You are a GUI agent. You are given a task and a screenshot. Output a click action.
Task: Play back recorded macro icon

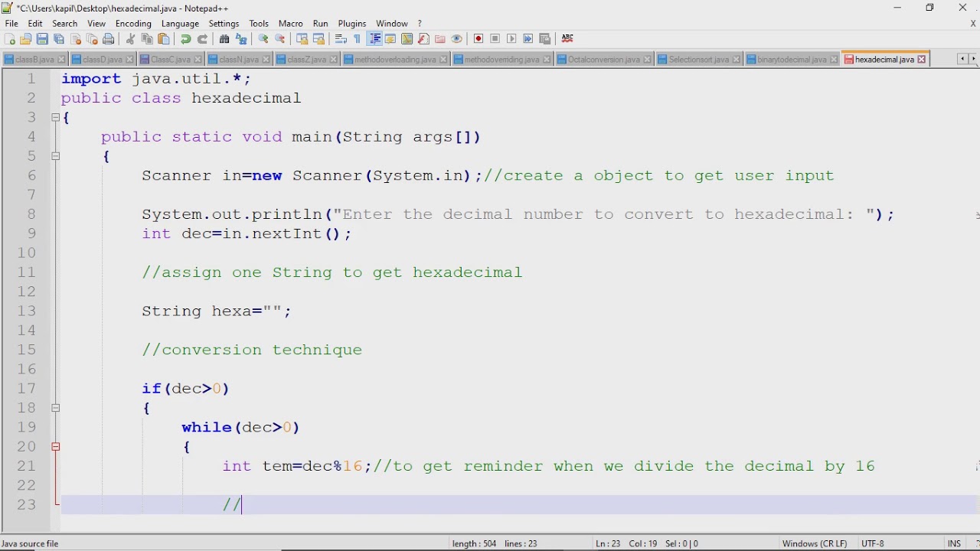click(511, 39)
